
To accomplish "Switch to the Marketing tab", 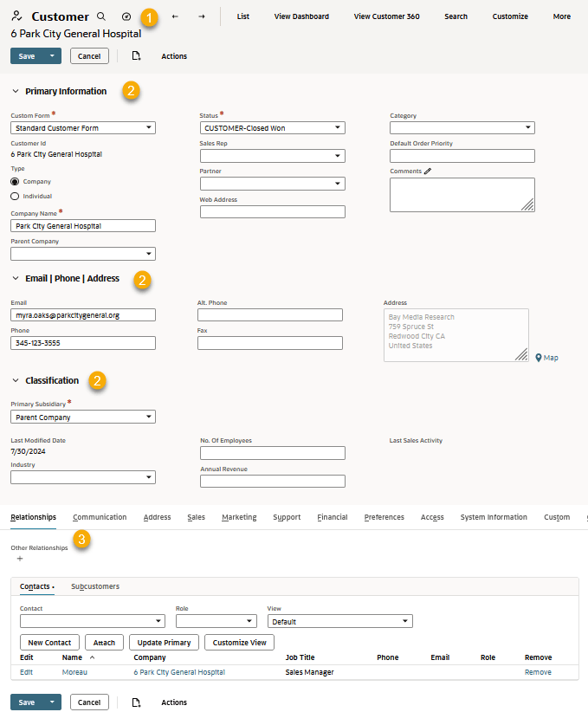I will [x=239, y=517].
